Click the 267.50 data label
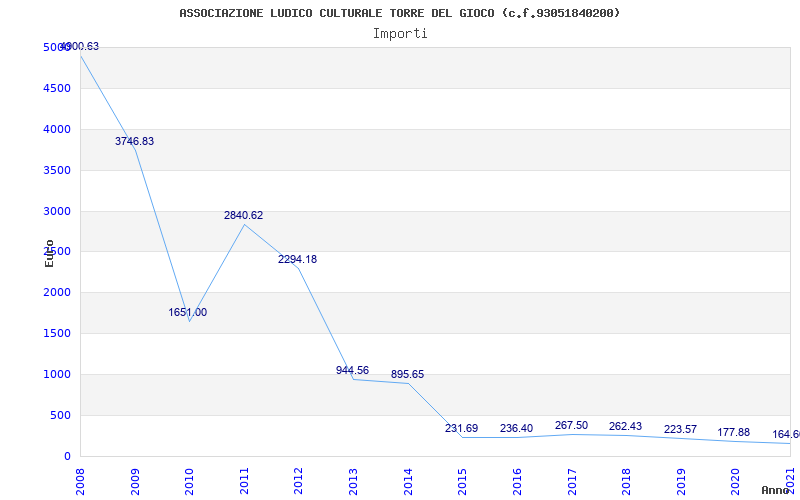This screenshot has width=800, height=500. click(571, 426)
